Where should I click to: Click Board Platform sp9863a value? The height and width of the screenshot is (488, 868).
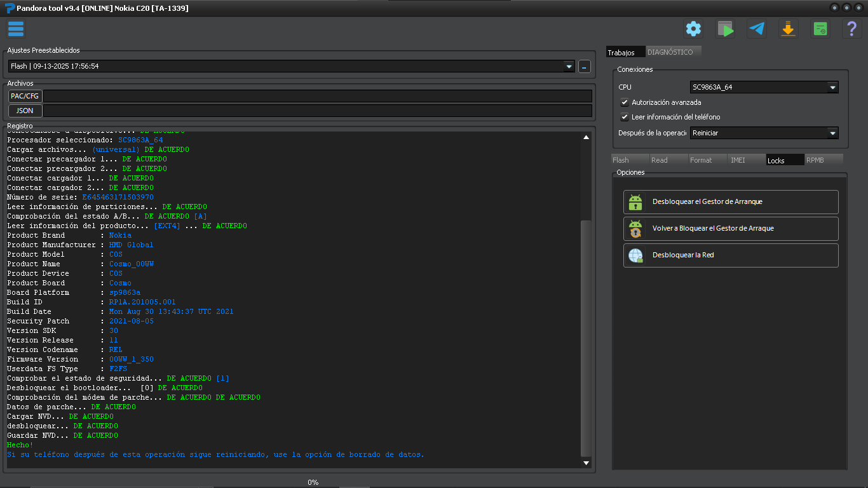coord(125,293)
